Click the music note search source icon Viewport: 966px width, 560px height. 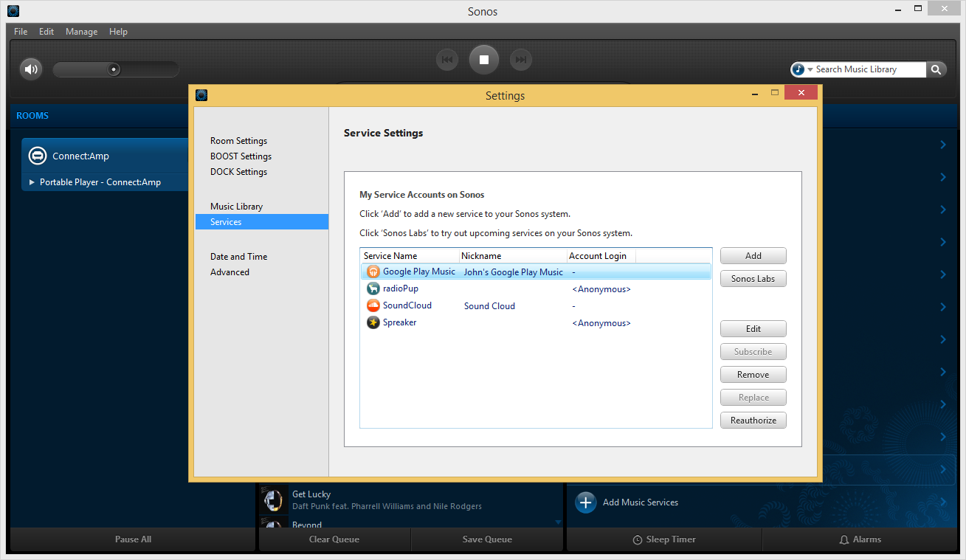[798, 69]
